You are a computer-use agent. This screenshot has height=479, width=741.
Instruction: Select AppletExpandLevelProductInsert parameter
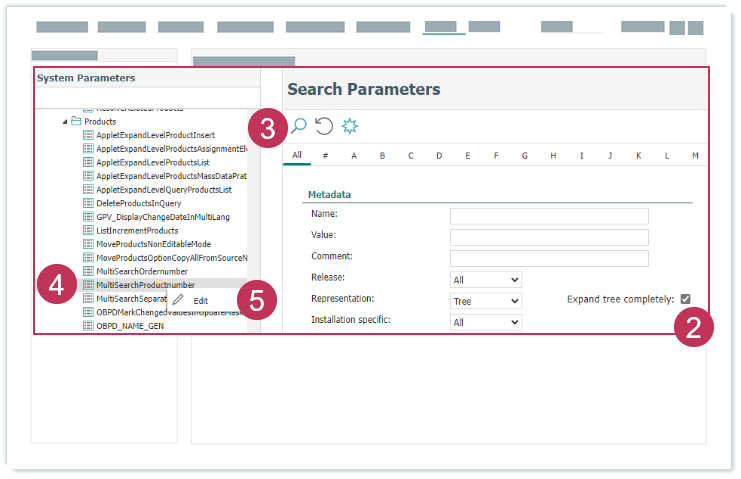[x=155, y=135]
